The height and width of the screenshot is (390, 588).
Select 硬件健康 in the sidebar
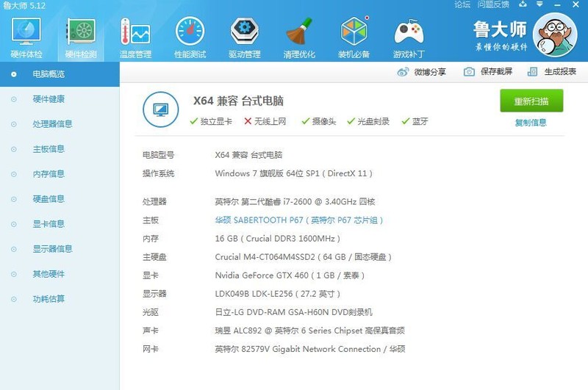(60, 99)
